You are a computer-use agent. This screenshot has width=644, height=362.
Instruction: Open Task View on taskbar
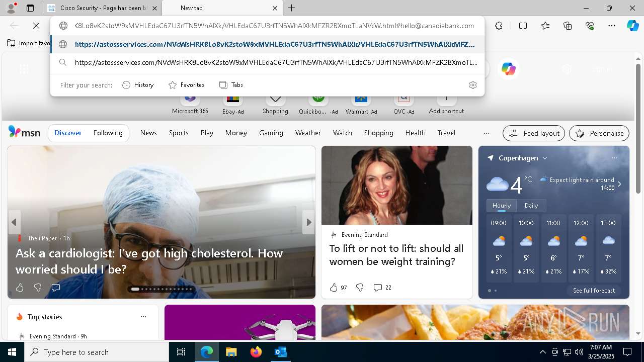181,352
